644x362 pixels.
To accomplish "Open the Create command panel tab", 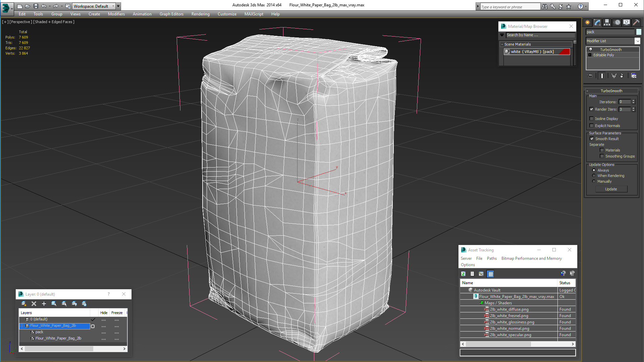I will pos(588,22).
